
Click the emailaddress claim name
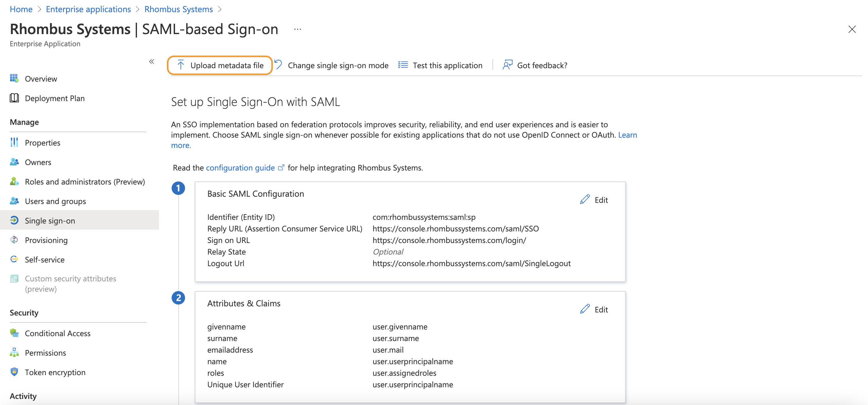click(230, 350)
